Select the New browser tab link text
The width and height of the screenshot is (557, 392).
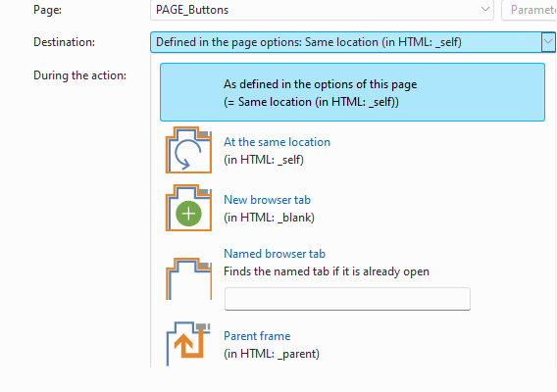click(x=267, y=200)
